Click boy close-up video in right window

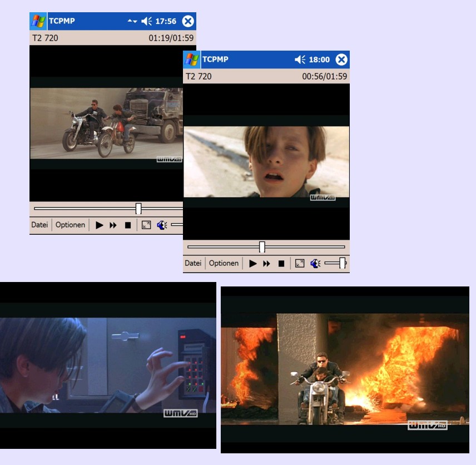(266, 162)
